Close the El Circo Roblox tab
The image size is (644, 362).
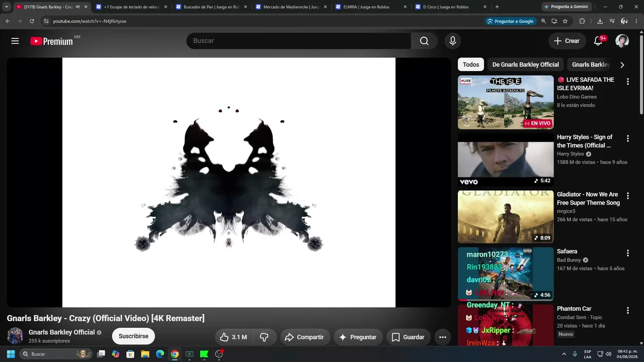click(485, 7)
